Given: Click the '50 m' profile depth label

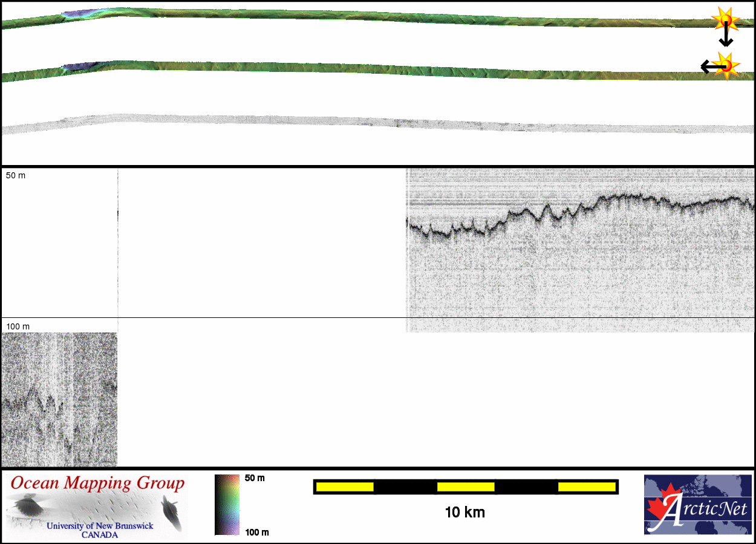Looking at the screenshot, I should pos(16,175).
